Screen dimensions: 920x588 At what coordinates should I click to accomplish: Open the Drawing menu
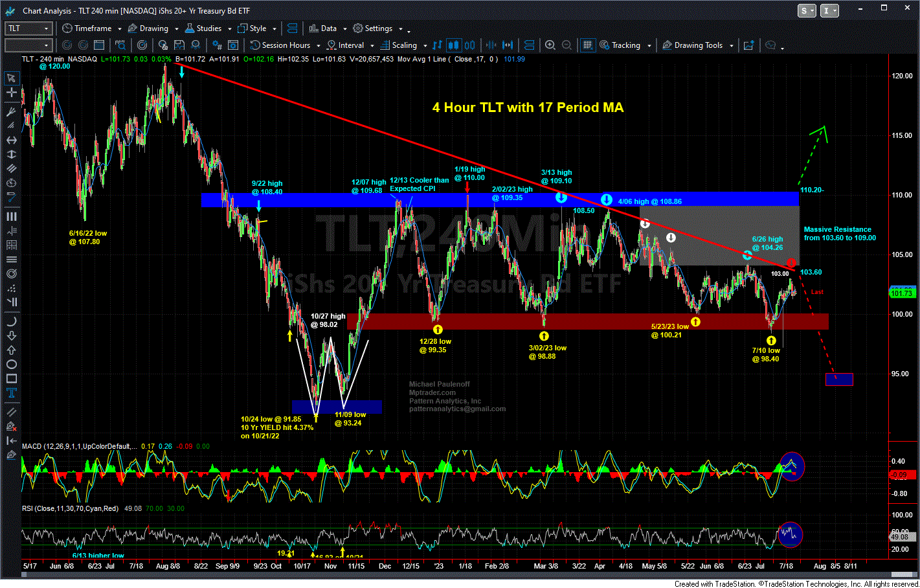click(x=148, y=28)
